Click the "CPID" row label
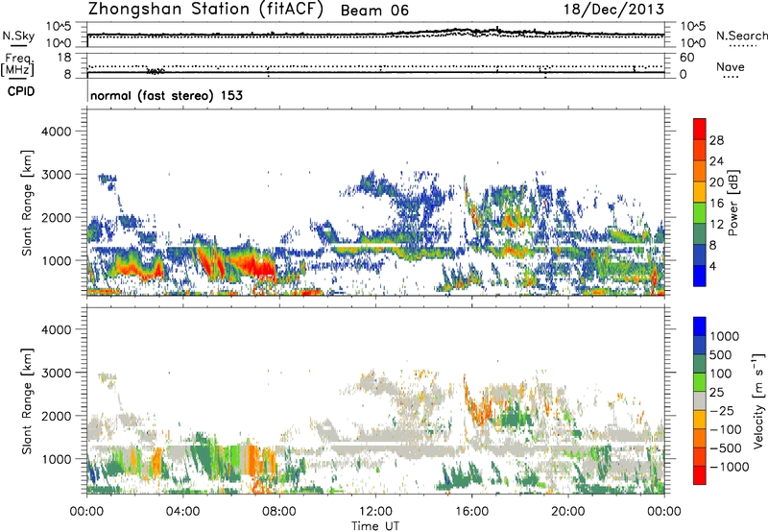The image size is (768, 532). click(x=21, y=91)
